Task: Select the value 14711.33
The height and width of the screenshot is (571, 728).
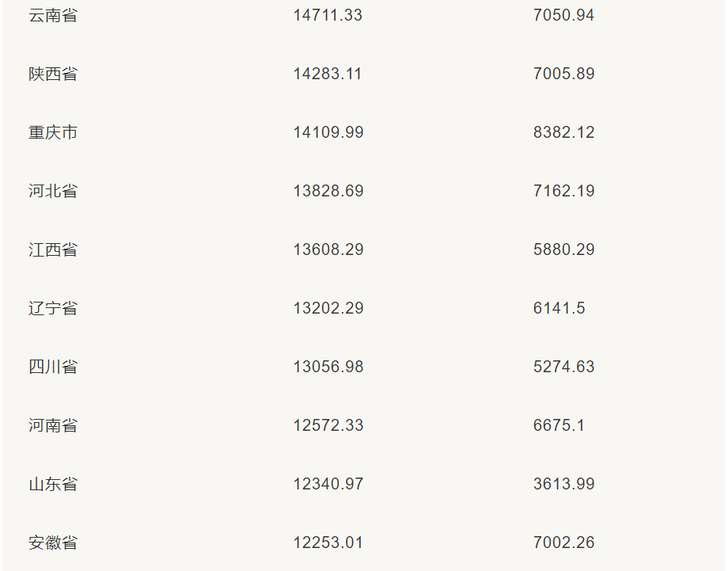Action: [x=328, y=15]
